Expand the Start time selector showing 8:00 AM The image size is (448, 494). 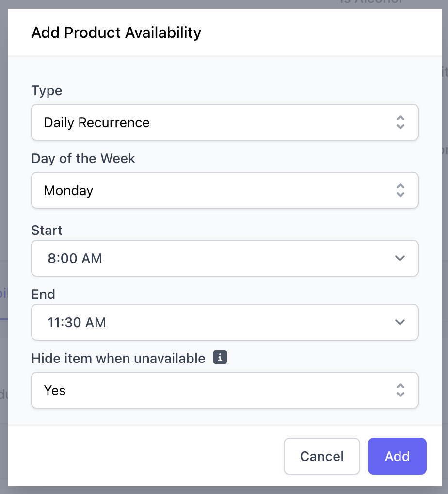(225, 258)
